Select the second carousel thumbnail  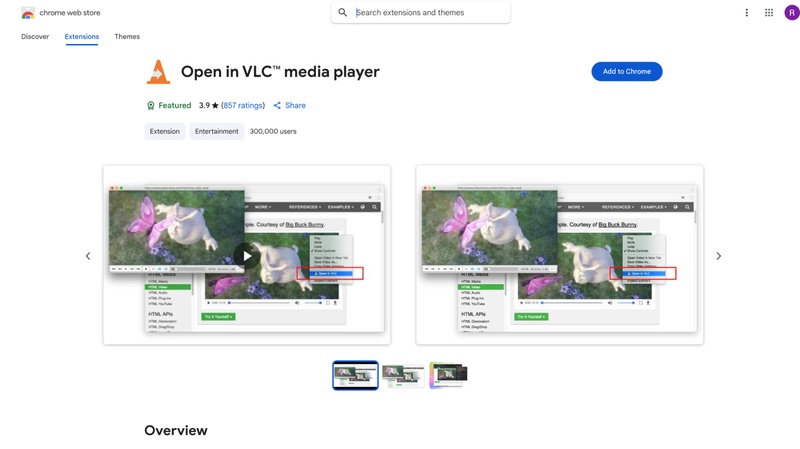(403, 376)
